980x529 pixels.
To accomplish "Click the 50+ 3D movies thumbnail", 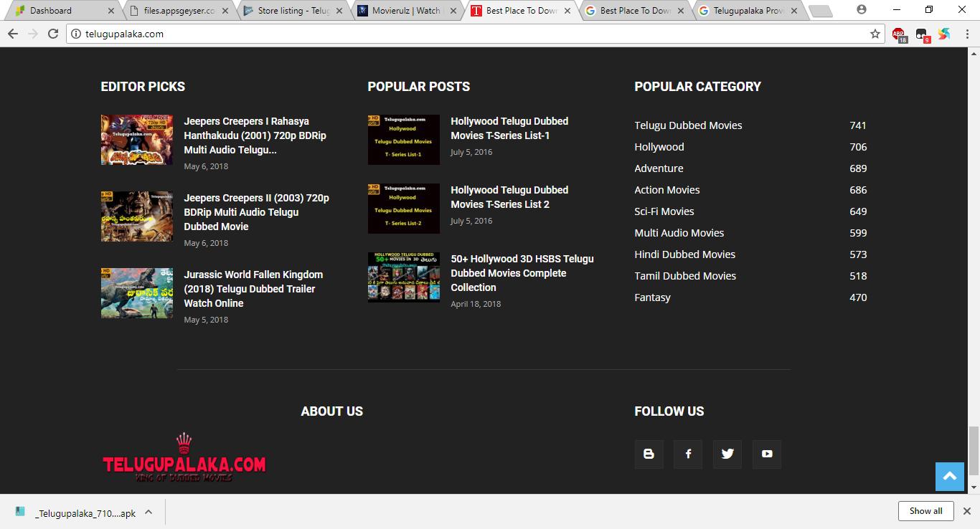I will click(x=403, y=277).
